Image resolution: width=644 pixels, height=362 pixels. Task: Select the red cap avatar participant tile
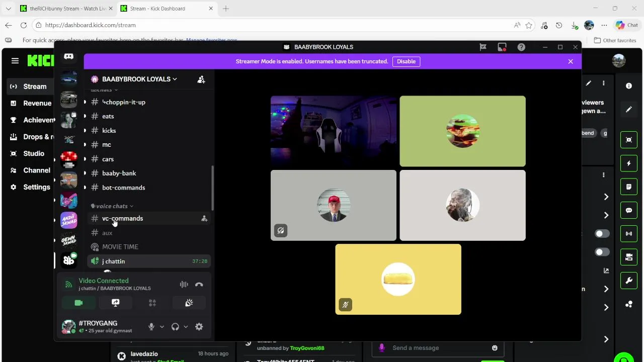[334, 205]
